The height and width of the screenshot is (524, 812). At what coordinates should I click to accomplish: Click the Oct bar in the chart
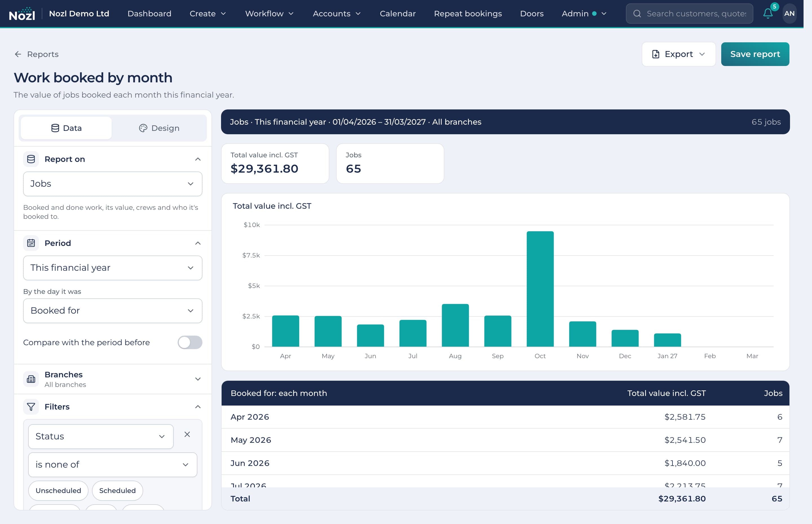point(540,289)
